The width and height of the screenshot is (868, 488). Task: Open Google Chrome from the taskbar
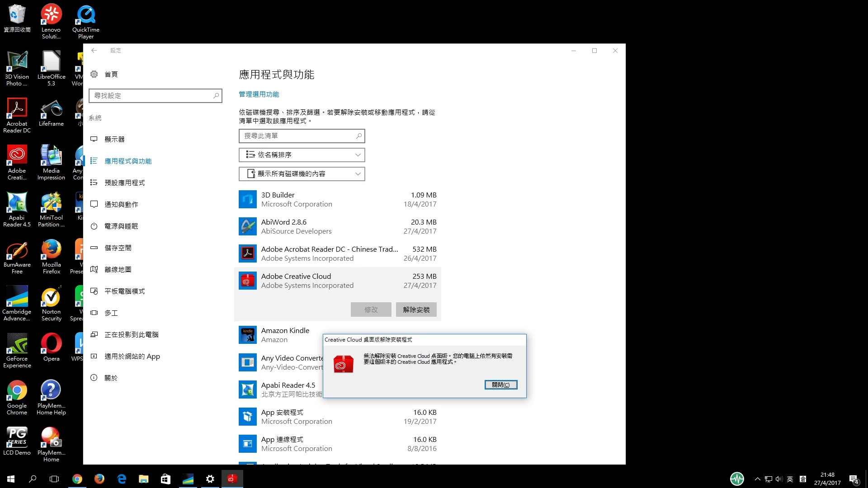coord(77,479)
